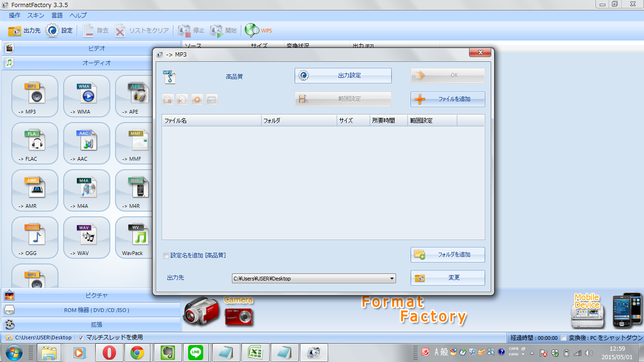The image size is (644, 362).
Task: Open the スキン menu
Action: [36, 16]
